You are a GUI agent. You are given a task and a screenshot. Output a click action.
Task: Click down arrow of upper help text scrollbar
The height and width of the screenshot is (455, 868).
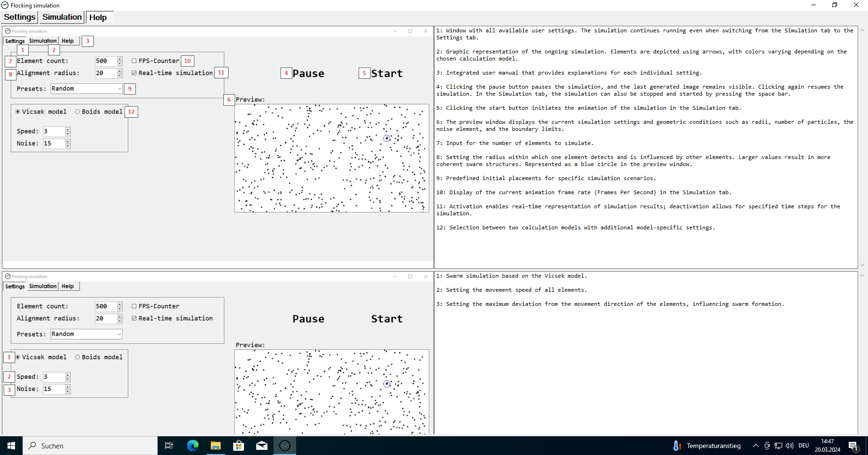coord(862,265)
